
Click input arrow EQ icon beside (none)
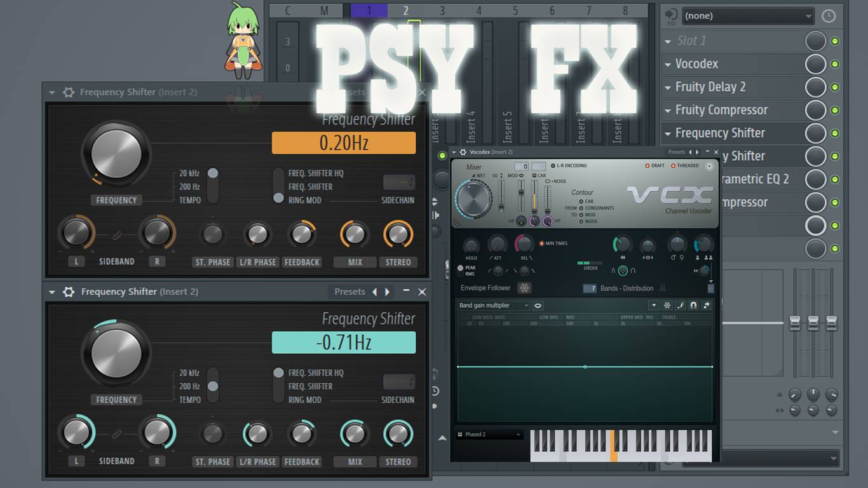(x=671, y=16)
